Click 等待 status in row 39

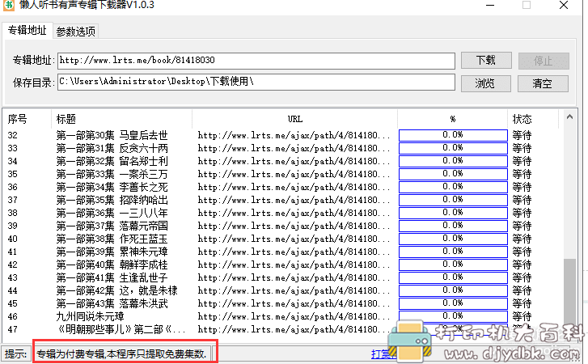(x=522, y=226)
